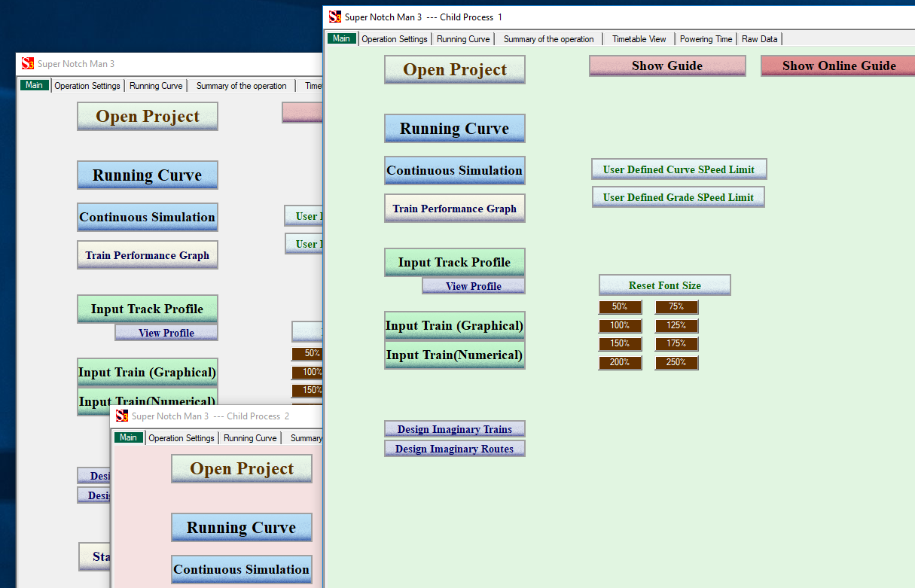
Task: Set font size to 125%
Action: click(x=676, y=325)
